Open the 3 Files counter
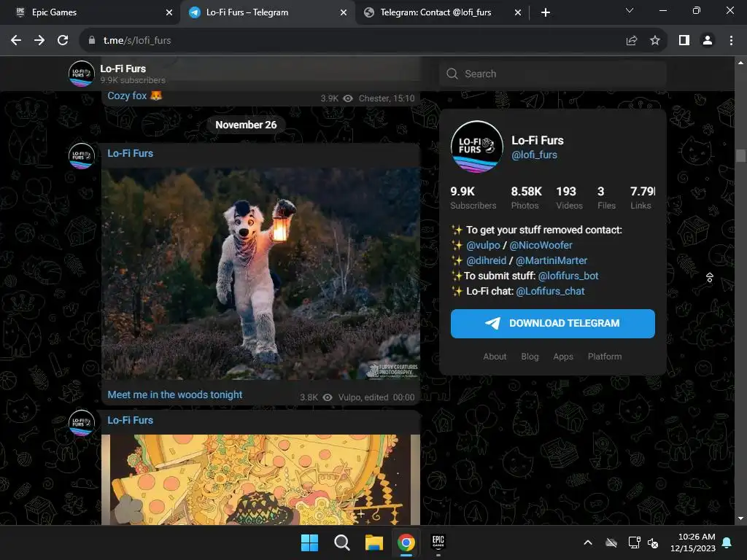The image size is (747, 560). click(x=606, y=198)
